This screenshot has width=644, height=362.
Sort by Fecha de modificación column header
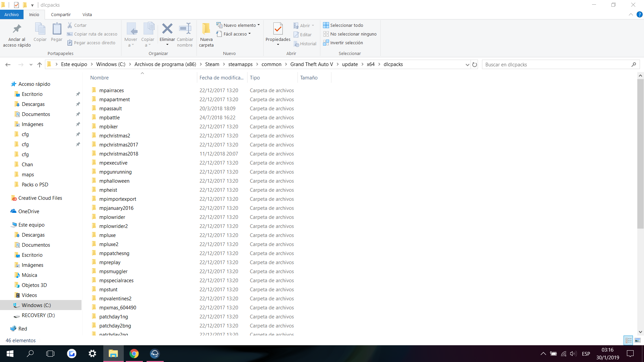pyautogui.click(x=221, y=77)
